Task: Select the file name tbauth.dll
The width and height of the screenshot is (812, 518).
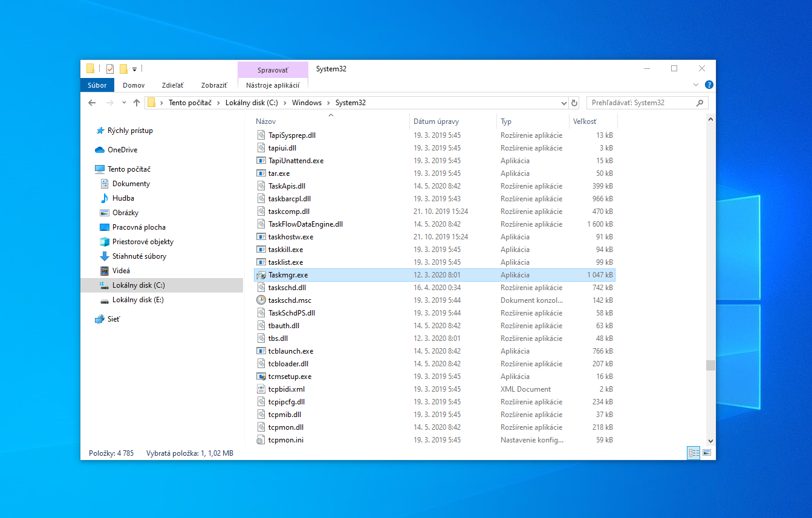Action: point(284,326)
